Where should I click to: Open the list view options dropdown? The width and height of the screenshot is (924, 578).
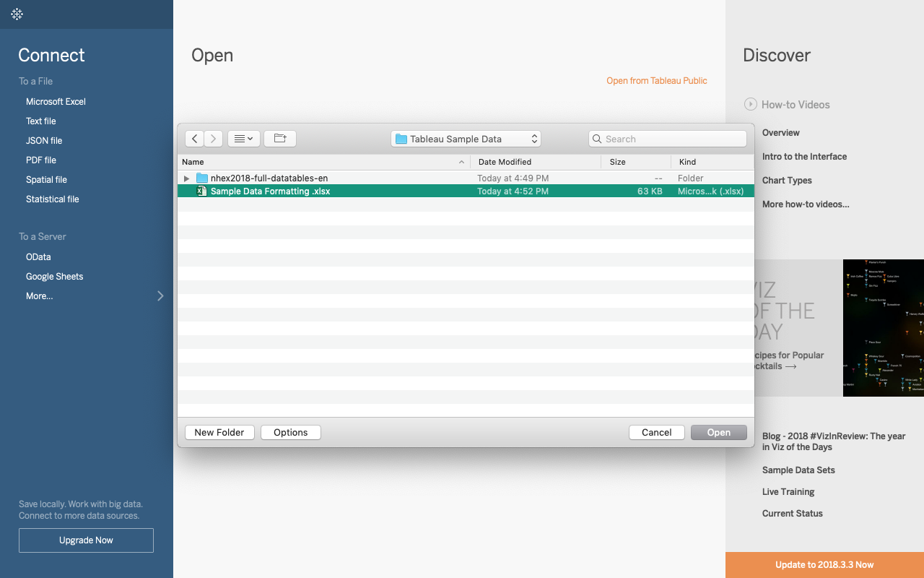[244, 139]
